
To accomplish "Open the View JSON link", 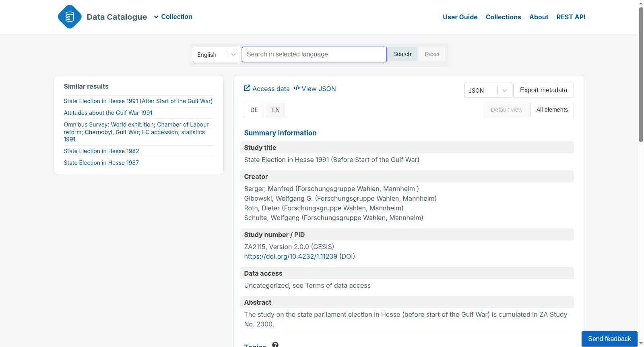I will coord(314,89).
